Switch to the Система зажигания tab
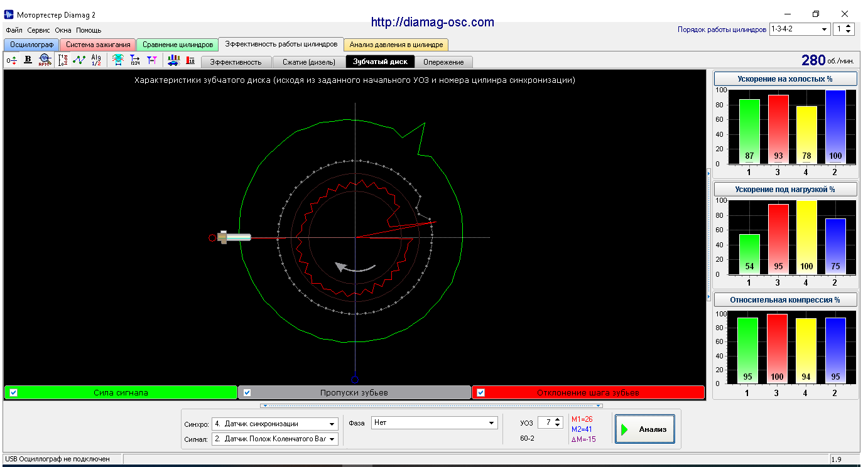This screenshot has height=467, width=868. [x=98, y=45]
